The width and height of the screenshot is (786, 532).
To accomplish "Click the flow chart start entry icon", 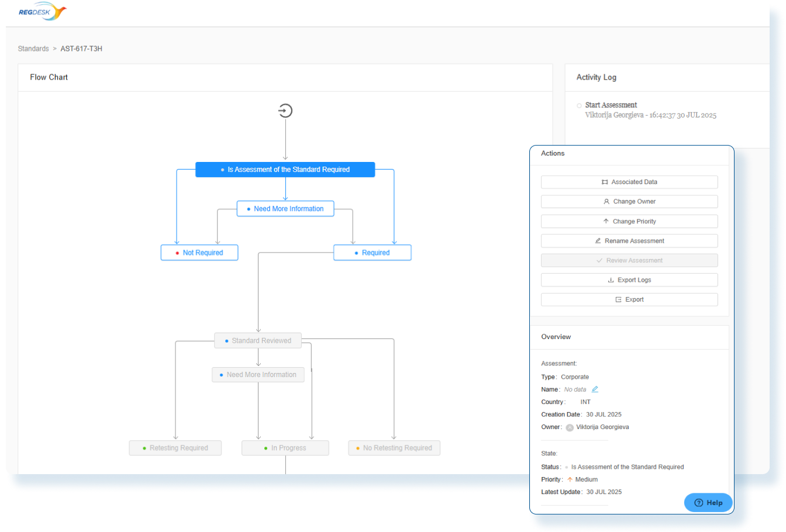I will pyautogui.click(x=285, y=110).
